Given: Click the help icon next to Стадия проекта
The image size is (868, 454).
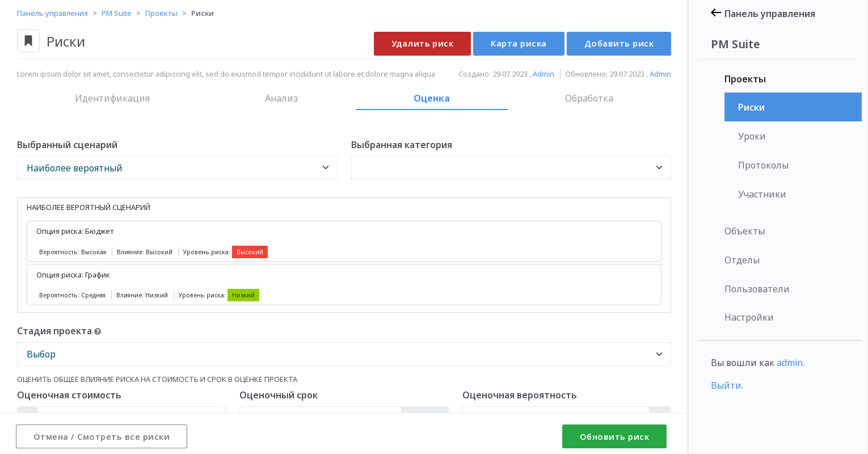Looking at the screenshot, I should (98, 331).
